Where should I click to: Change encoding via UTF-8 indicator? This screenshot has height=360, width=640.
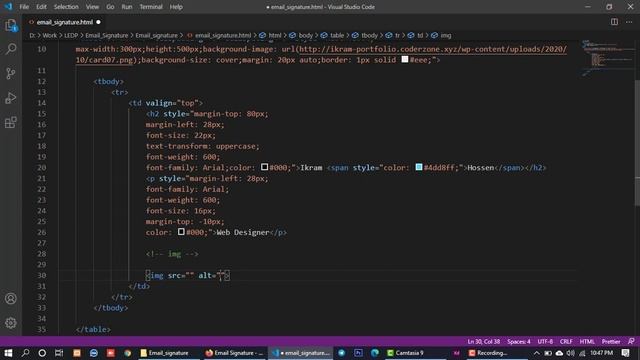click(545, 341)
